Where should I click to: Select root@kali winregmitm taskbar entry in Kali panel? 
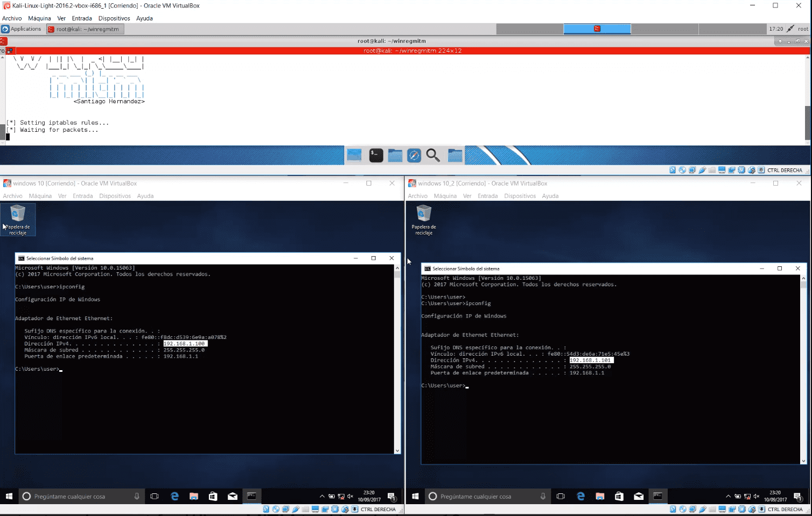pyautogui.click(x=85, y=29)
